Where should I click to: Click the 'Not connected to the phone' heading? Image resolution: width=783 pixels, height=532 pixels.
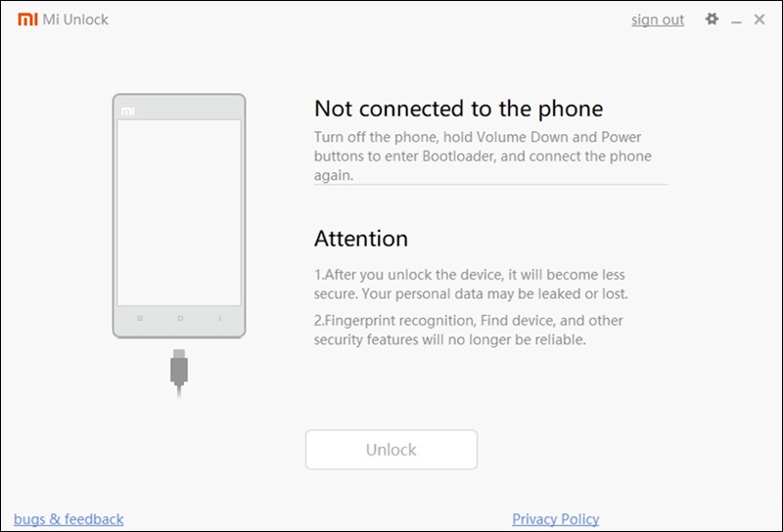458,109
